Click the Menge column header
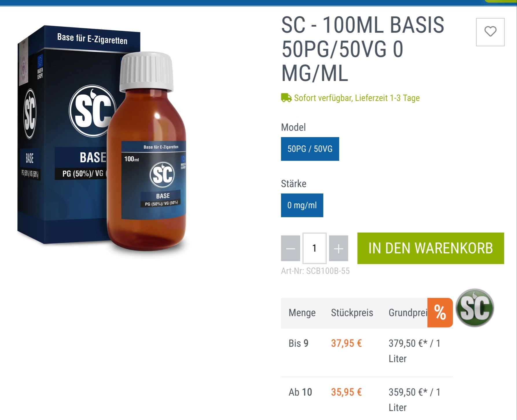517x420 pixels. point(302,313)
